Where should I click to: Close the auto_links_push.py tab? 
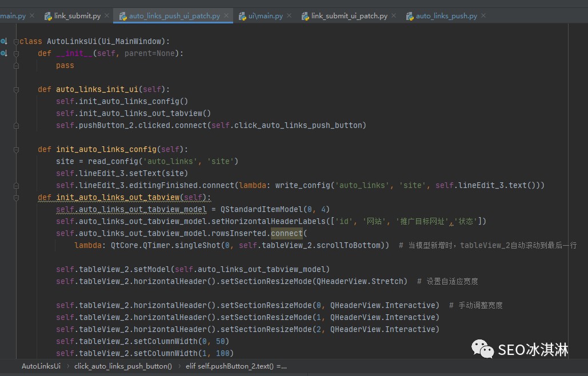click(x=483, y=16)
